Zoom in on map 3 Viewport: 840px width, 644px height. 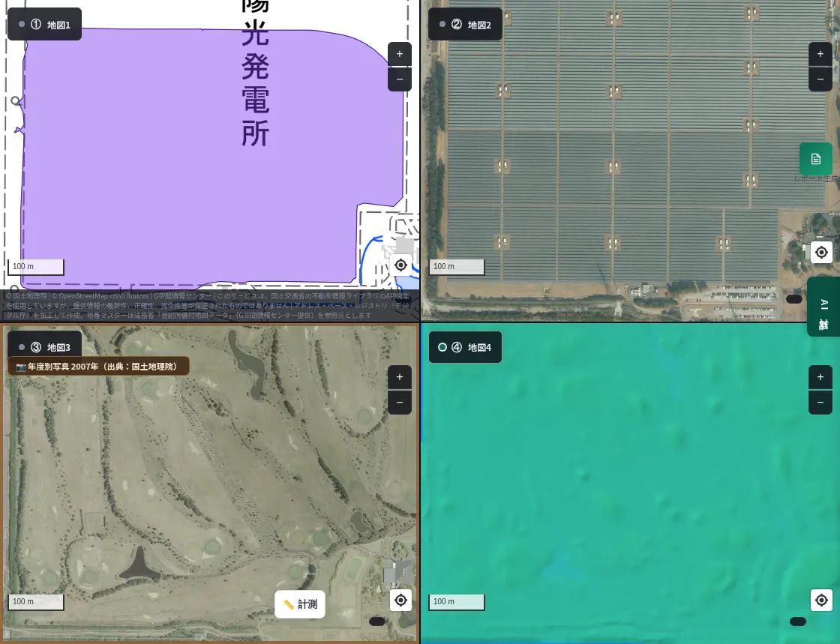pyautogui.click(x=399, y=377)
